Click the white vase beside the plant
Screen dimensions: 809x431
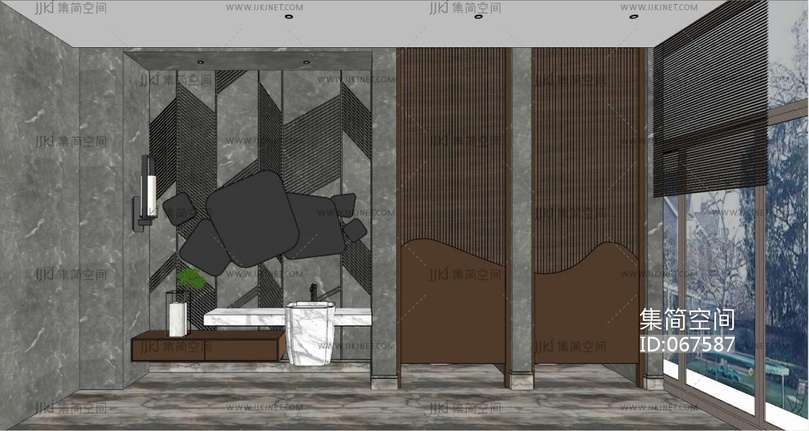click(x=178, y=317)
